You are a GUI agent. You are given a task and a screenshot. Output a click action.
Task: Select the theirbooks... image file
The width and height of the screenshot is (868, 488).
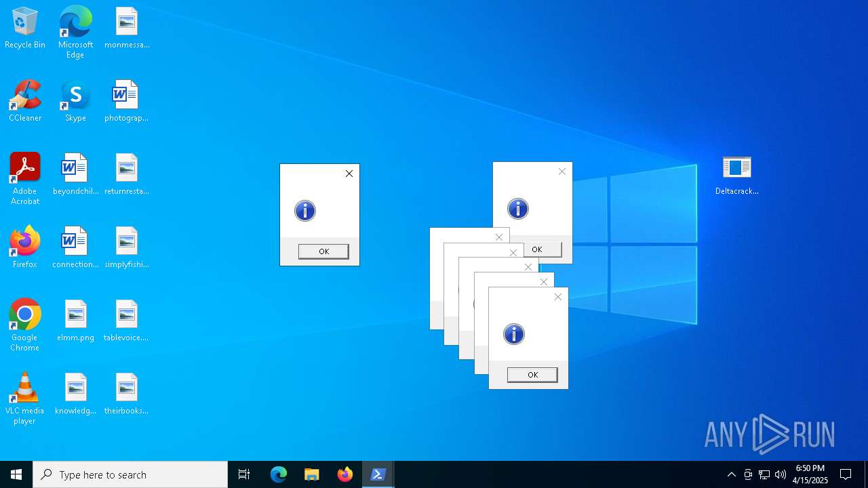click(x=127, y=394)
